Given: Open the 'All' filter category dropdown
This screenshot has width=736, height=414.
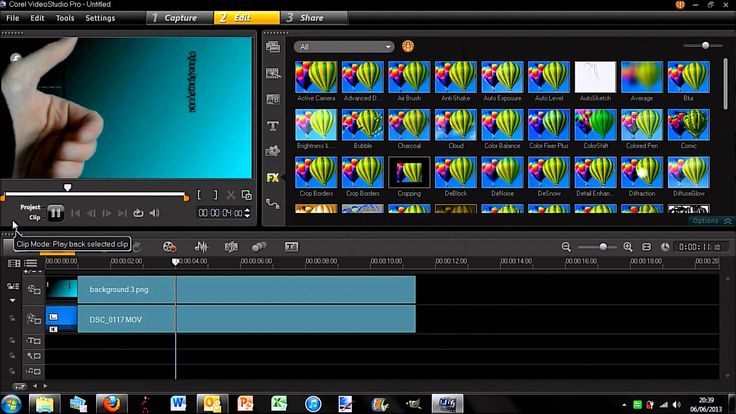Looking at the screenshot, I should coord(344,46).
